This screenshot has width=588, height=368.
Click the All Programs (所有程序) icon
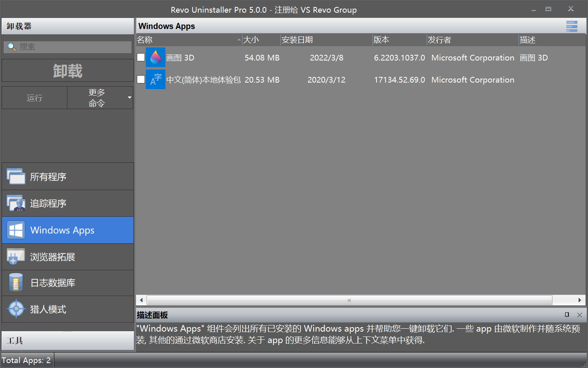[x=16, y=177]
